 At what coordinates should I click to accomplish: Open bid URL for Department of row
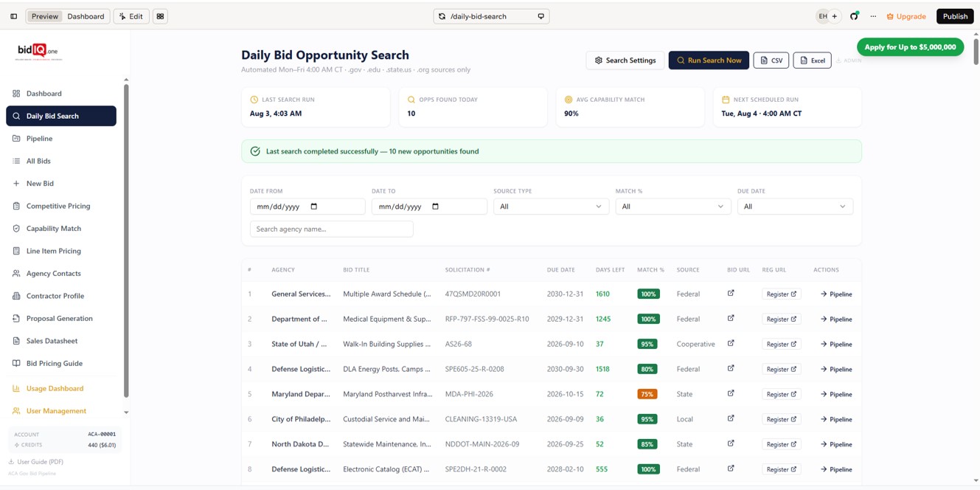tap(731, 319)
